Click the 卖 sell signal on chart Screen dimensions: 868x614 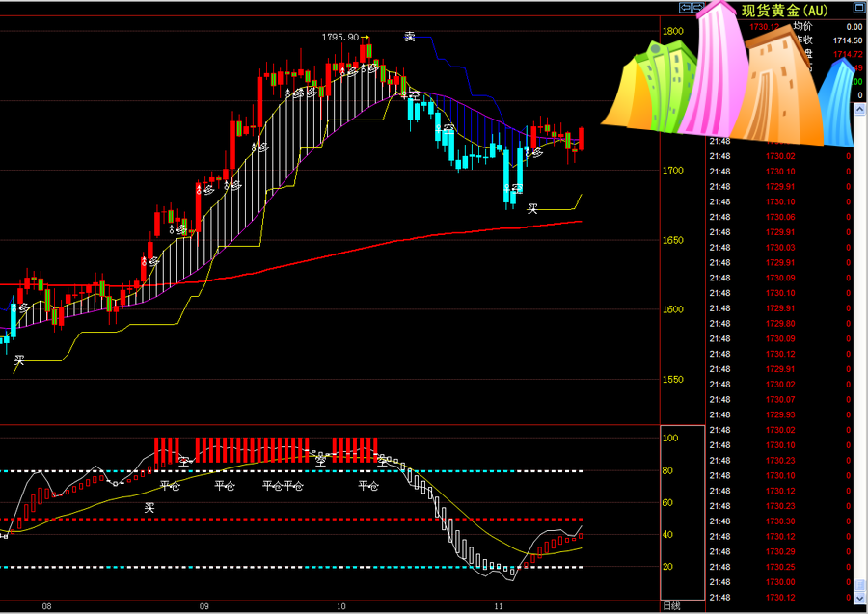[x=410, y=37]
